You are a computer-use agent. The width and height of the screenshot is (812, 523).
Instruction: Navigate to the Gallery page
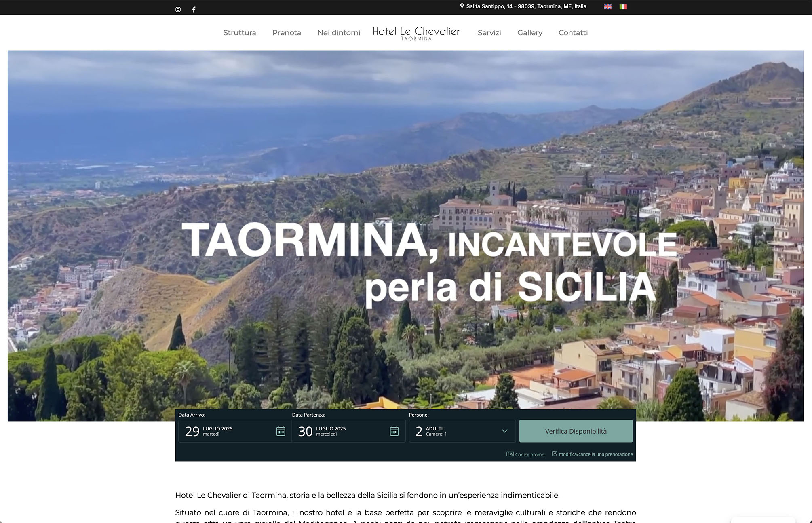click(x=529, y=33)
